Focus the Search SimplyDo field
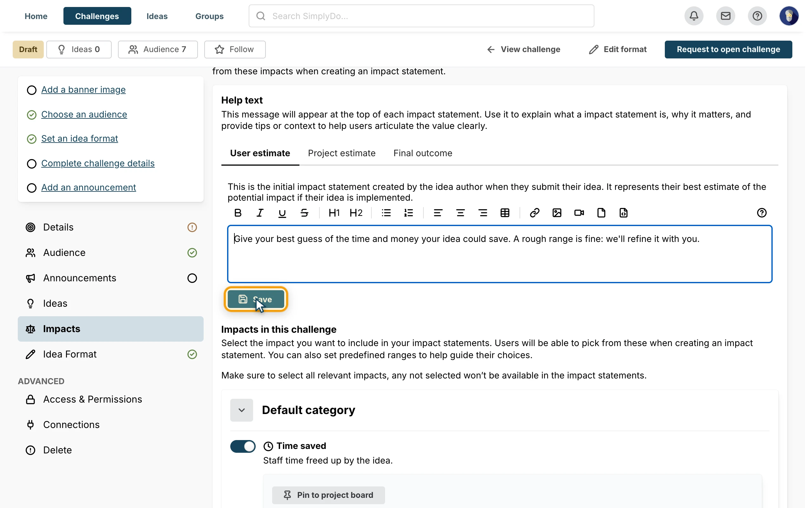 coord(422,16)
